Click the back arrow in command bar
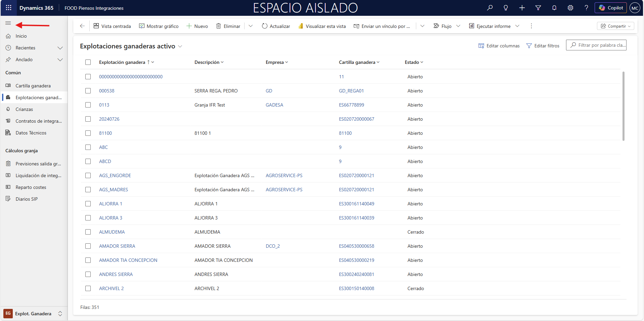 (x=82, y=26)
